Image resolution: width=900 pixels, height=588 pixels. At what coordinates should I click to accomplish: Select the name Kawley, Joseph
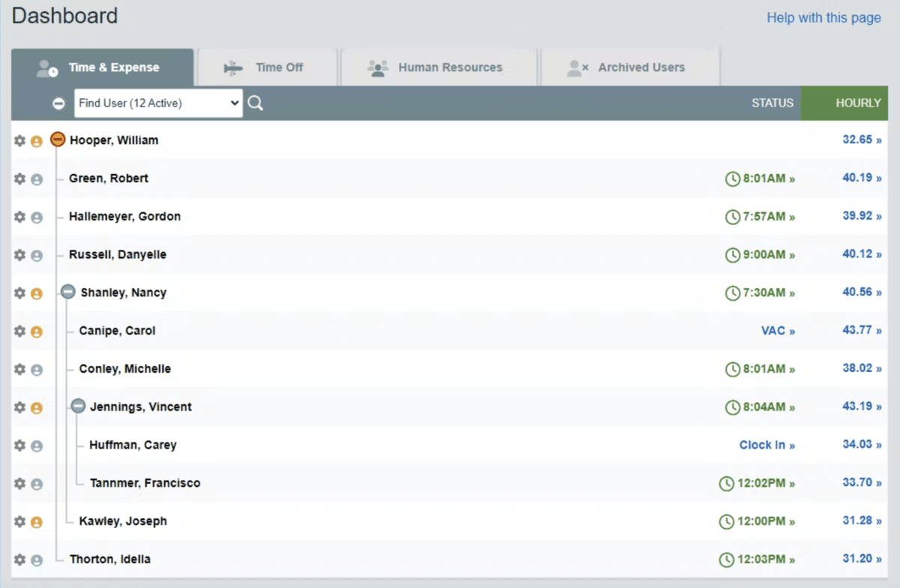(x=123, y=521)
